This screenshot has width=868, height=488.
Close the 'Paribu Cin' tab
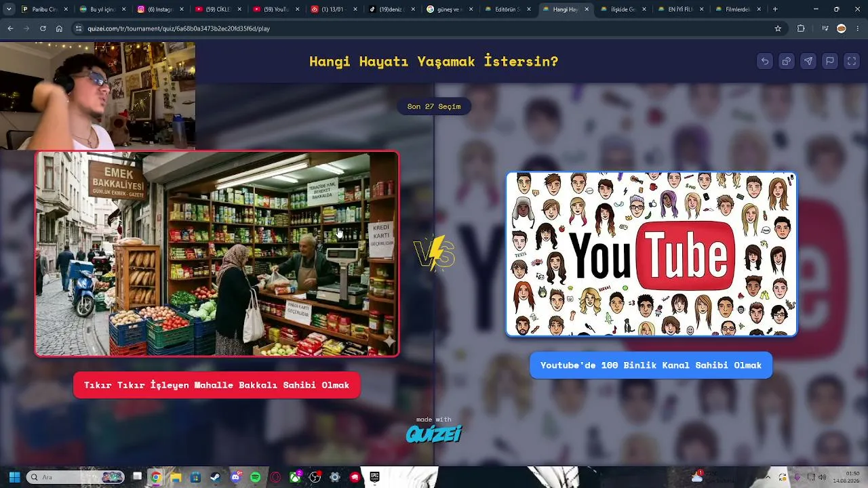66,9
